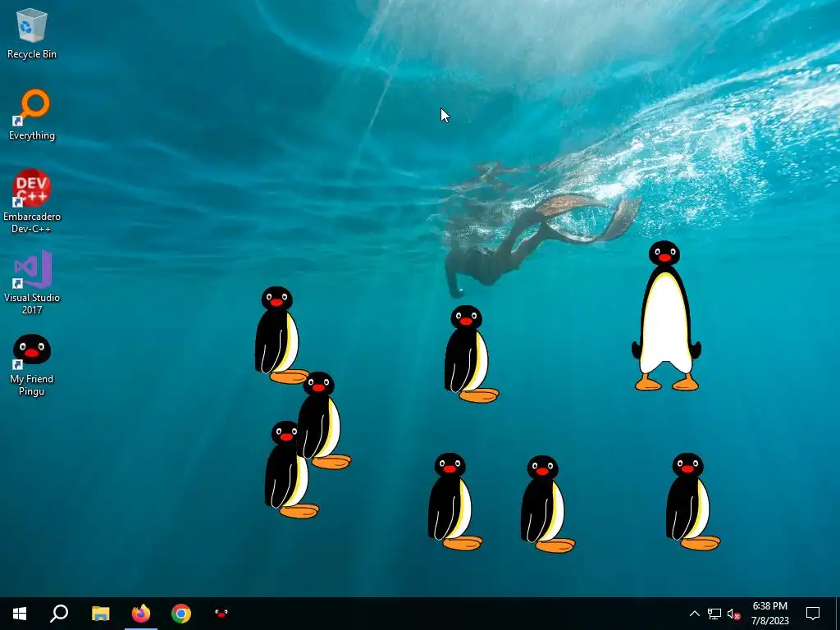Screen dimensions: 840x630
Task: Open File Explorer from the taskbar
Action: [x=100, y=614]
